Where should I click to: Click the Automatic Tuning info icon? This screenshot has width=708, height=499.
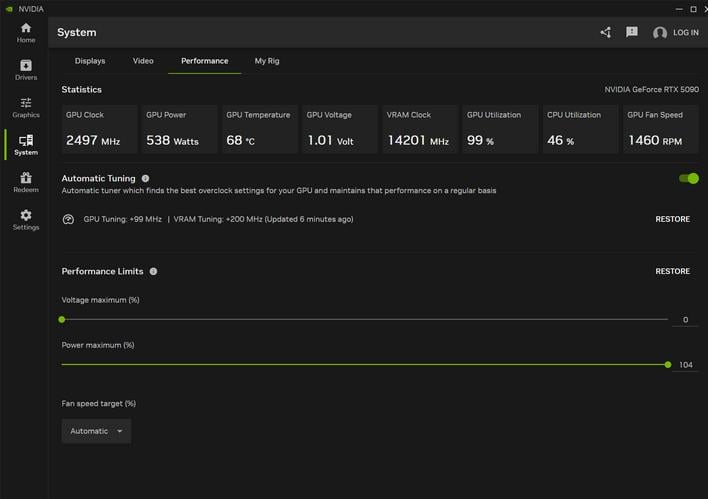(145, 178)
